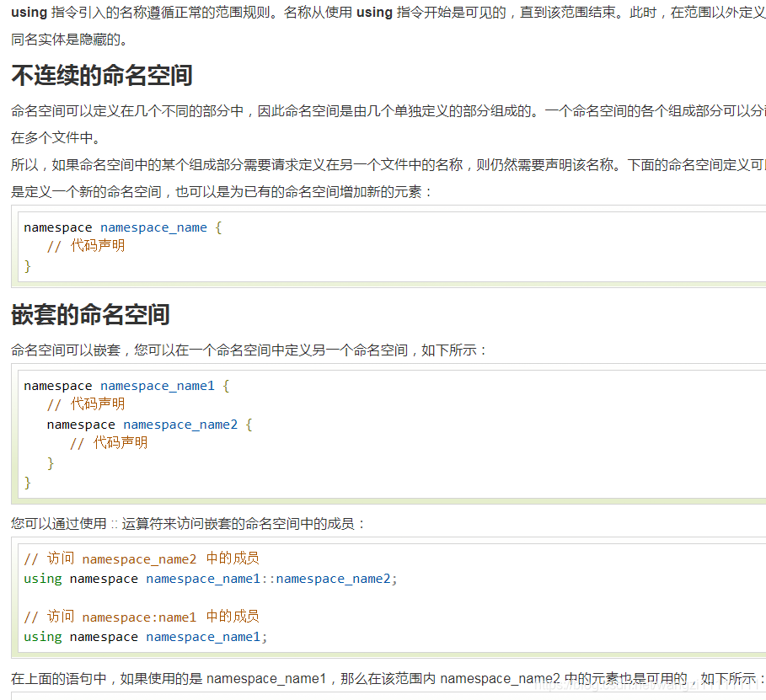This screenshot has width=766, height=700.
Task: Click the line 在多个文件中。
Action: tap(56, 138)
